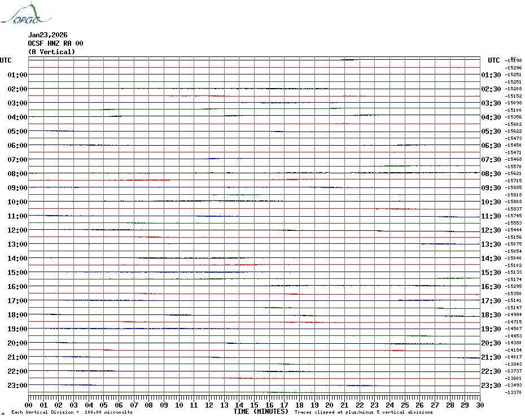Screen dimensions: 525x420
Task: Select the 13:30 half-hour label
Action: tap(491, 244)
